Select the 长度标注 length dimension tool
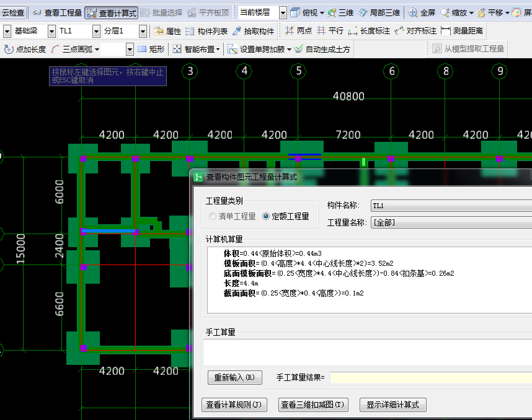The width and height of the screenshot is (532, 420). 369,31
